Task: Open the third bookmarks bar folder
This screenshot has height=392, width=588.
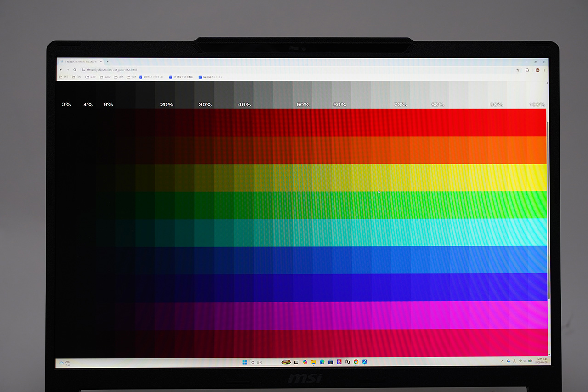Action: [x=91, y=77]
